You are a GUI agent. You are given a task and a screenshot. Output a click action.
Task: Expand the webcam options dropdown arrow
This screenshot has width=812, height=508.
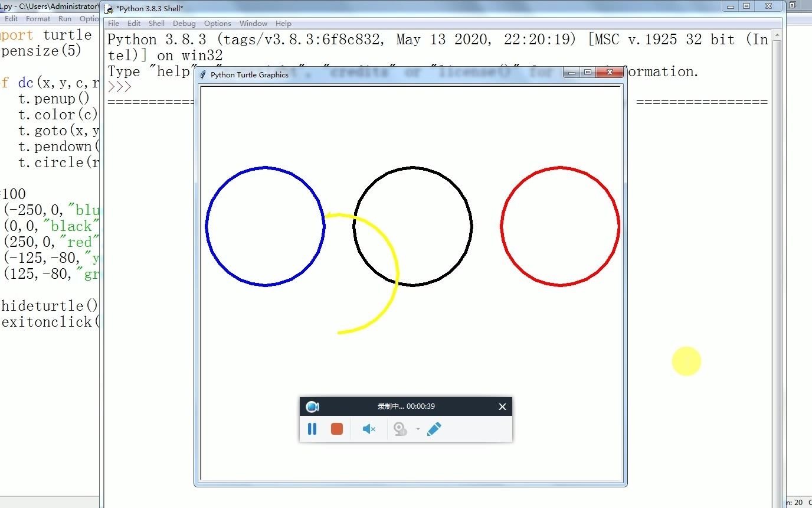click(x=418, y=429)
